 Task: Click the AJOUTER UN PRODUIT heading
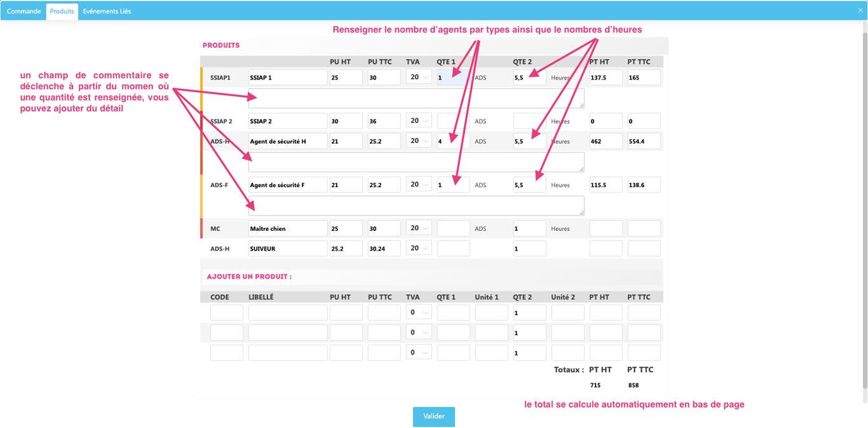point(249,277)
